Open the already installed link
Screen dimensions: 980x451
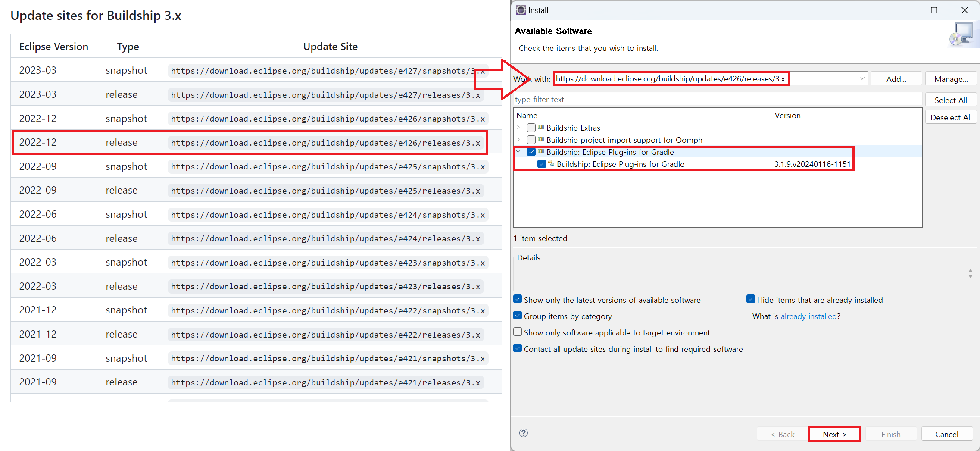[x=808, y=316]
